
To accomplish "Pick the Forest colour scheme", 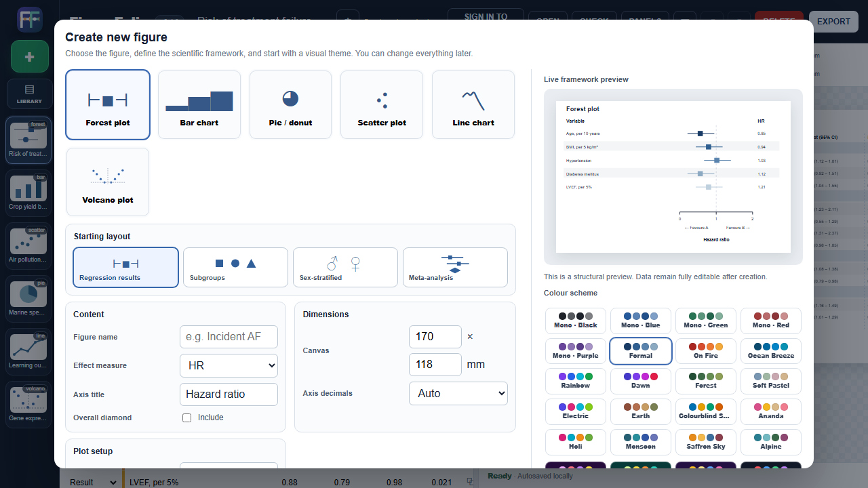I will 706,381.
